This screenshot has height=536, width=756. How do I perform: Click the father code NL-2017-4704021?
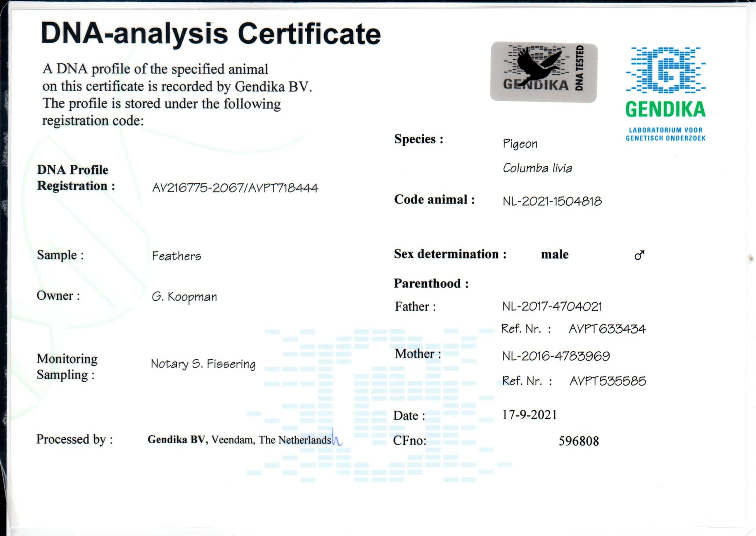[552, 306]
